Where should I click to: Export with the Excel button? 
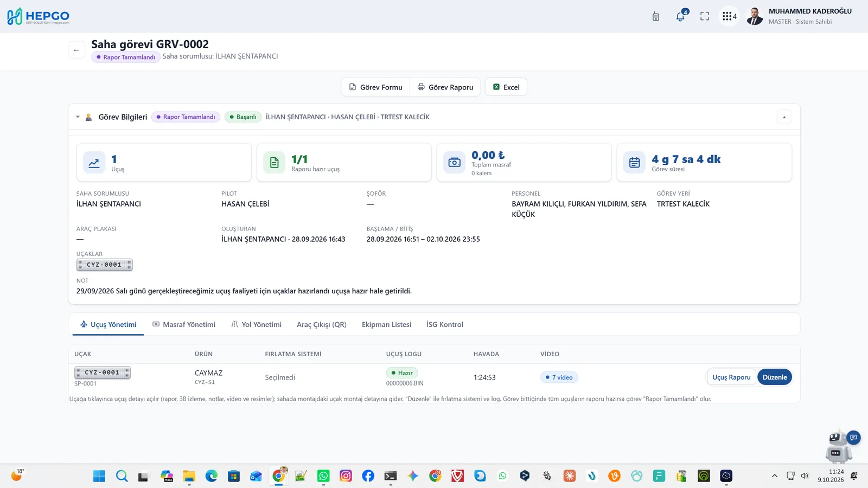click(x=506, y=87)
